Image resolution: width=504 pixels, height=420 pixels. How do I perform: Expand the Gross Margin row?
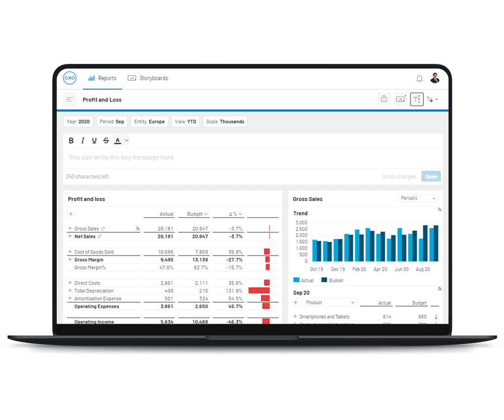click(70, 260)
